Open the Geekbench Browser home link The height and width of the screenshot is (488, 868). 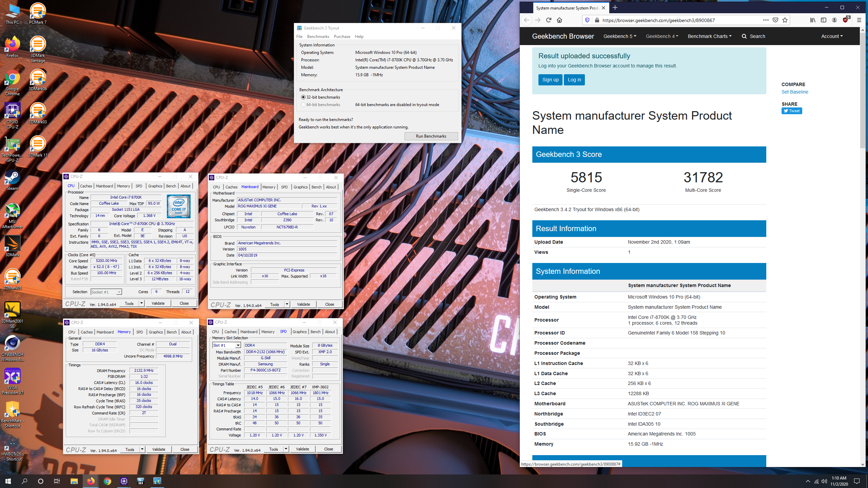[563, 36]
